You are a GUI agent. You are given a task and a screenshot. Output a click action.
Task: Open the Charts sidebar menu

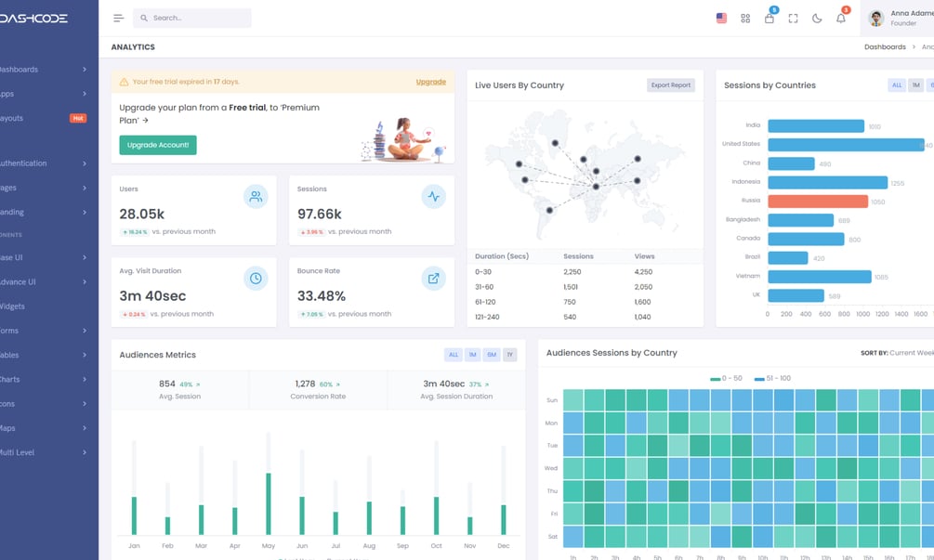click(43, 380)
